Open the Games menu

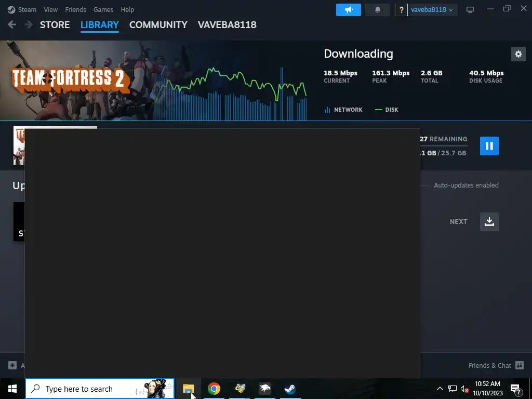coord(103,9)
